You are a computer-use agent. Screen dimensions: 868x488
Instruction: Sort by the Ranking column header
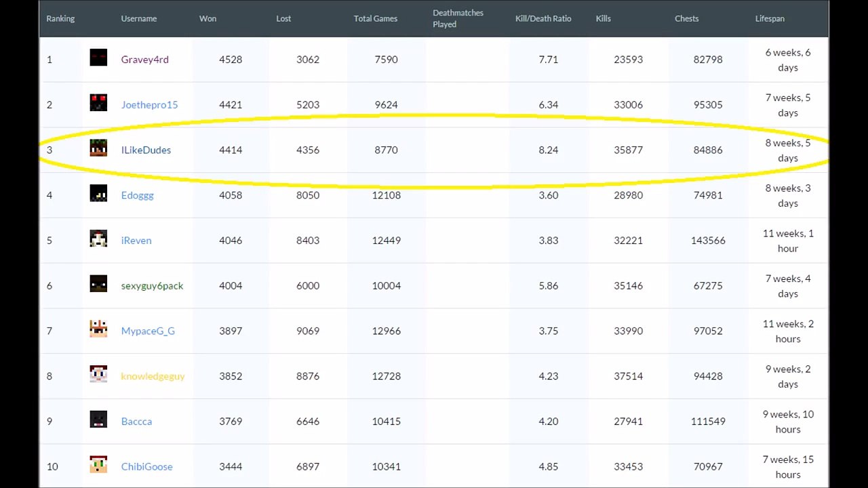(60, 19)
